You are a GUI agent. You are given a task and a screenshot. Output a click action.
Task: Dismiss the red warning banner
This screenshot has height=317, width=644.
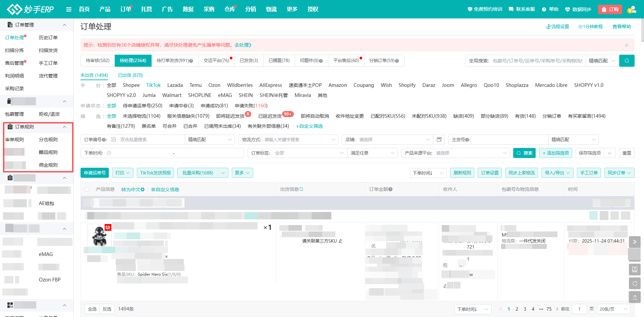[x=626, y=45]
